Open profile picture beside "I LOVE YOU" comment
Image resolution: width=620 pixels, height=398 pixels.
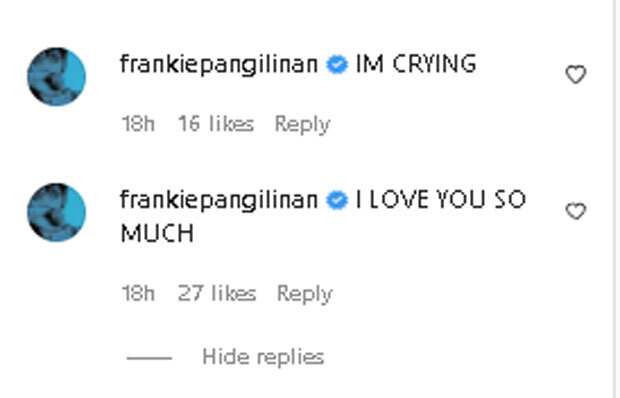pyautogui.click(x=57, y=213)
